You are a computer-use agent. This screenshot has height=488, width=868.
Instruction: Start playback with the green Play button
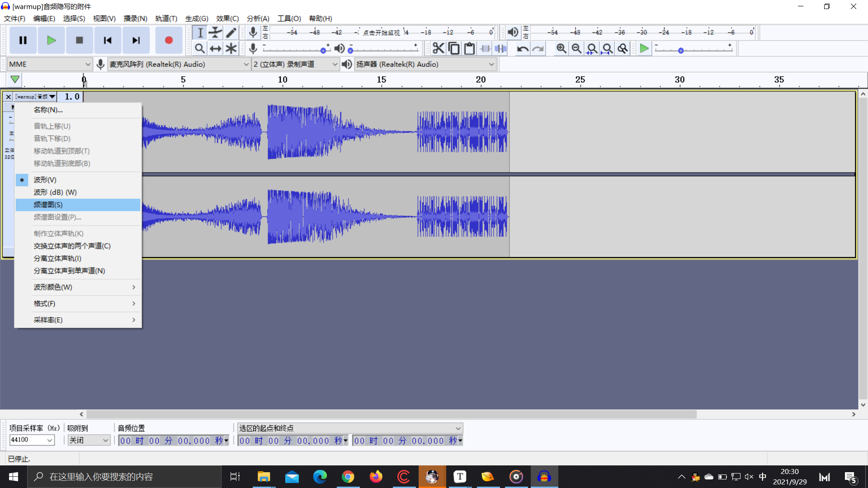[51, 40]
